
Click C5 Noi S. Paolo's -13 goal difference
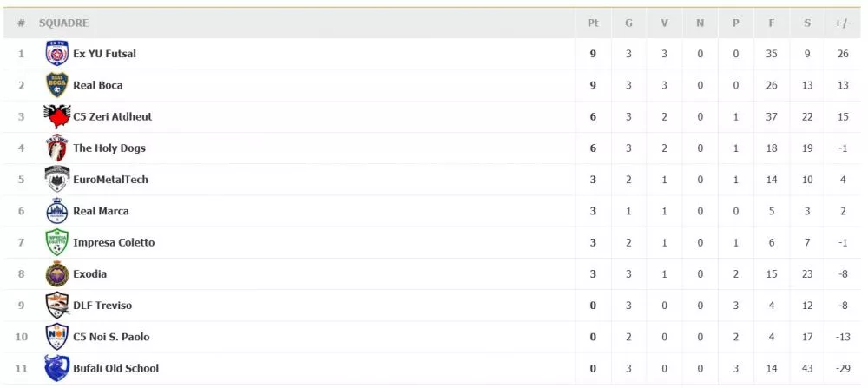[x=843, y=337]
